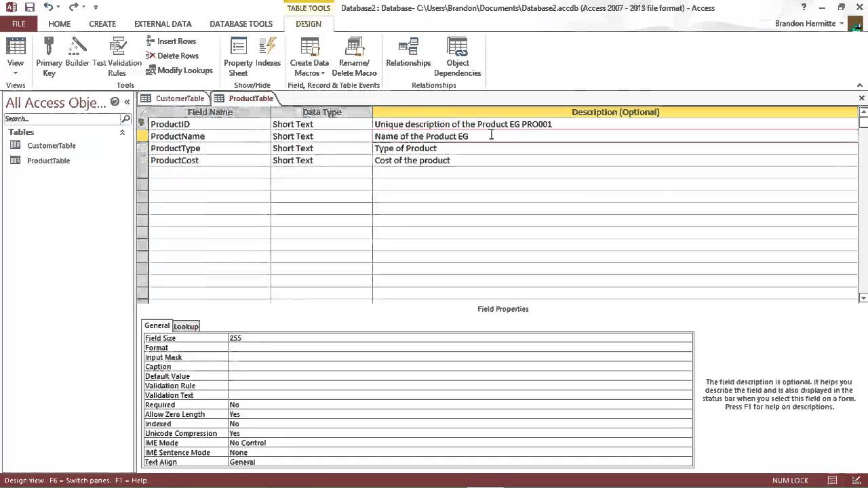This screenshot has height=488, width=868.
Task: Open the Indexes window
Action: pyautogui.click(x=268, y=52)
